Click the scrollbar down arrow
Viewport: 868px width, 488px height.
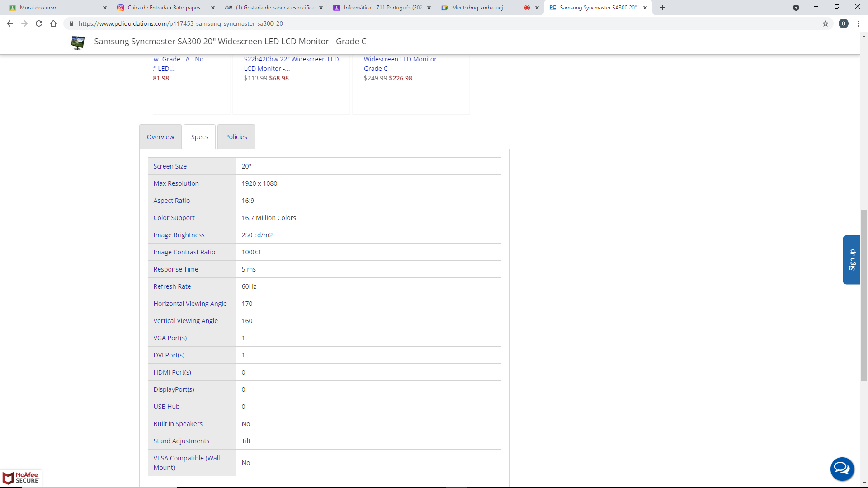[x=864, y=483]
